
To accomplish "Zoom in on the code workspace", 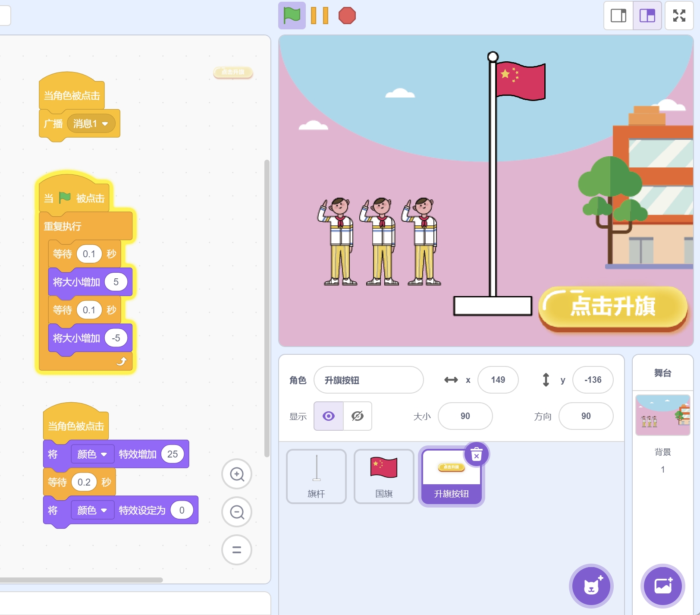I will [237, 474].
